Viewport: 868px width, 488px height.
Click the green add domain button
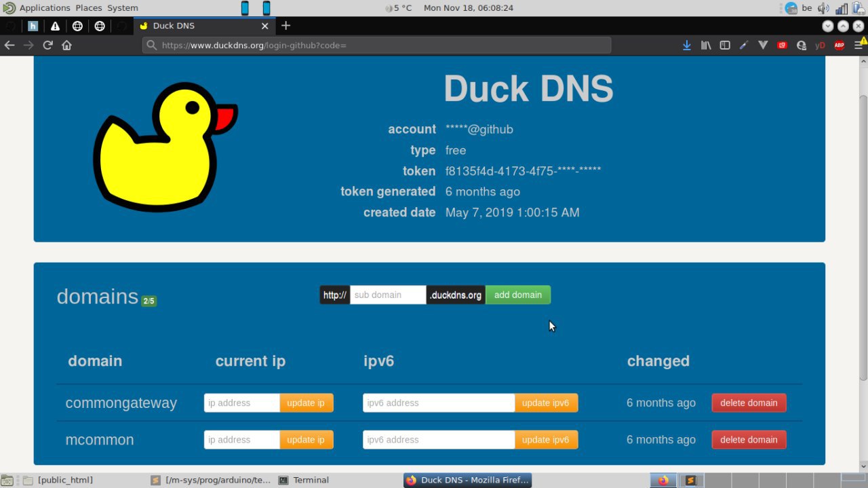click(518, 295)
